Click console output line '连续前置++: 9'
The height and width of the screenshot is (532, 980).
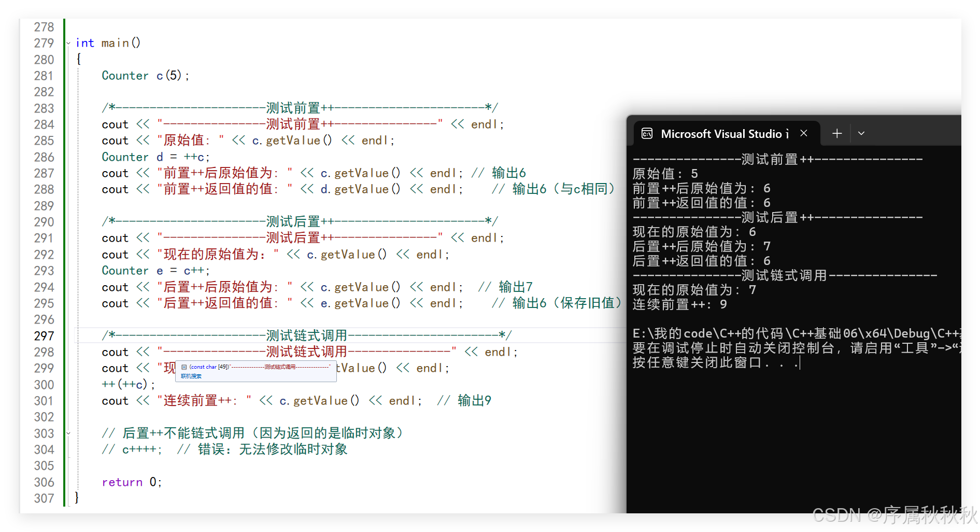point(679,304)
